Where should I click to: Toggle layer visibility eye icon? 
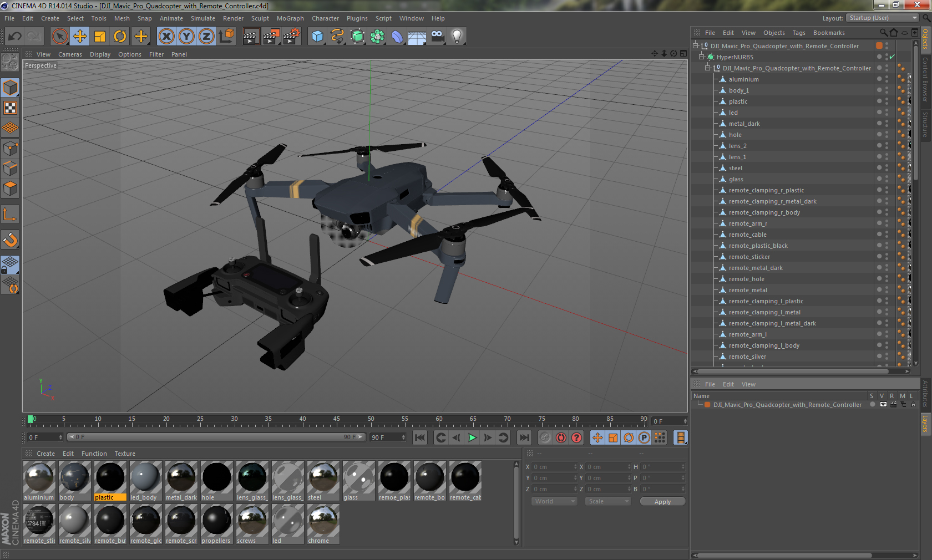pos(883,405)
